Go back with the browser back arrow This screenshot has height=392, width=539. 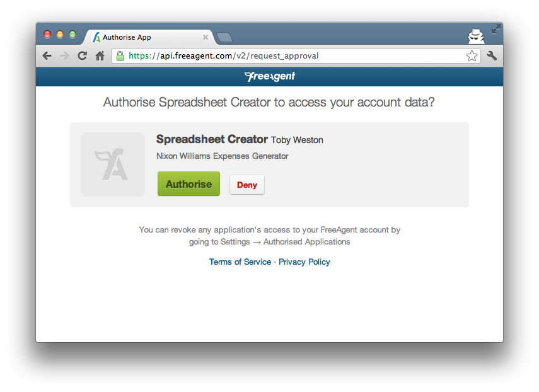coord(47,55)
